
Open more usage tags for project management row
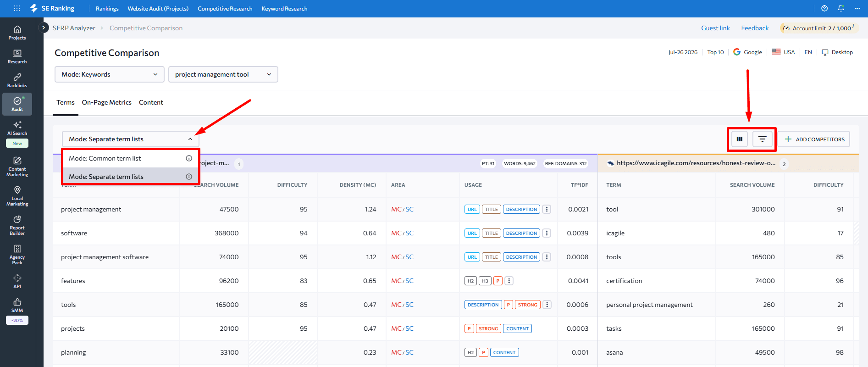coord(547,209)
